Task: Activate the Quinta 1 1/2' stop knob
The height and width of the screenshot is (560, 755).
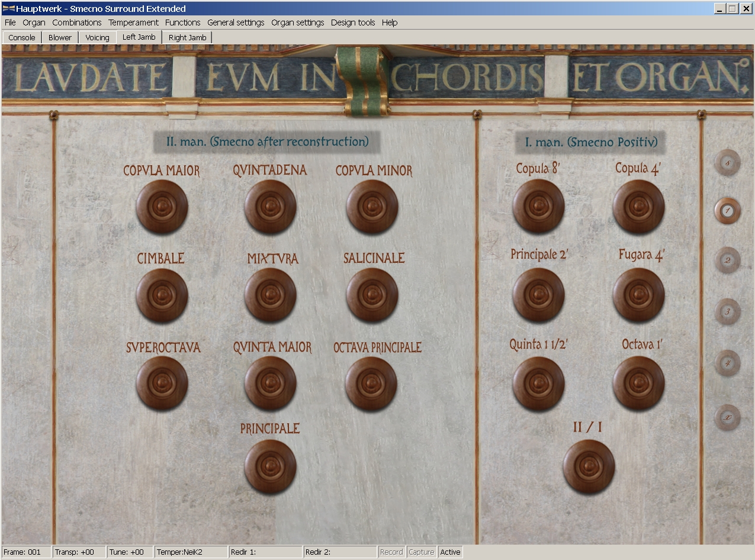Action: (538, 383)
